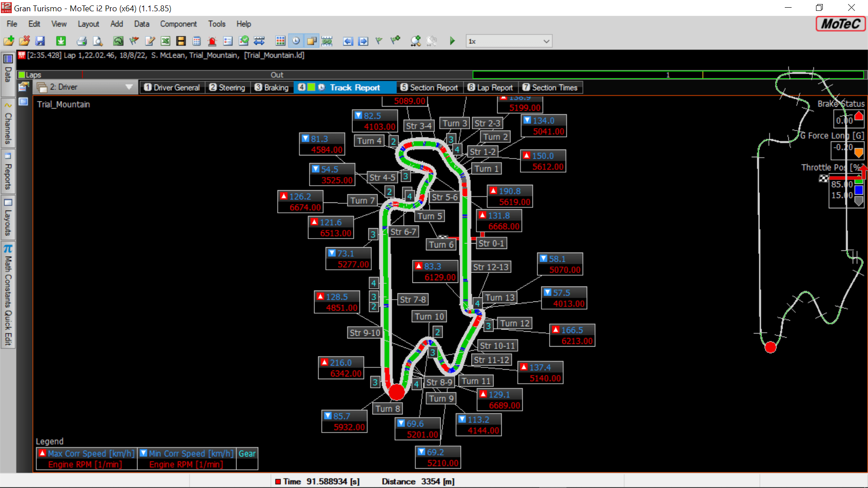Toggle the overlay squares toolbar button

coord(311,41)
